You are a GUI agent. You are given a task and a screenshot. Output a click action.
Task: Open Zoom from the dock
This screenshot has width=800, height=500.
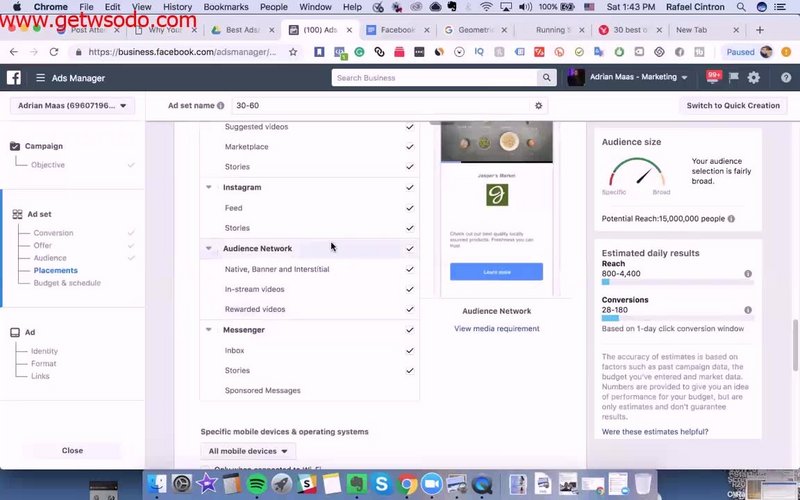432,484
